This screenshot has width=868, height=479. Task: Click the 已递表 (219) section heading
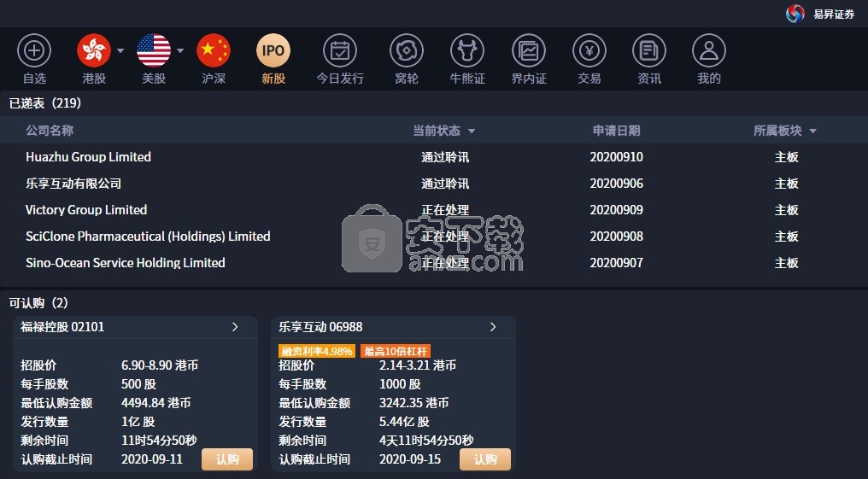[x=44, y=103]
